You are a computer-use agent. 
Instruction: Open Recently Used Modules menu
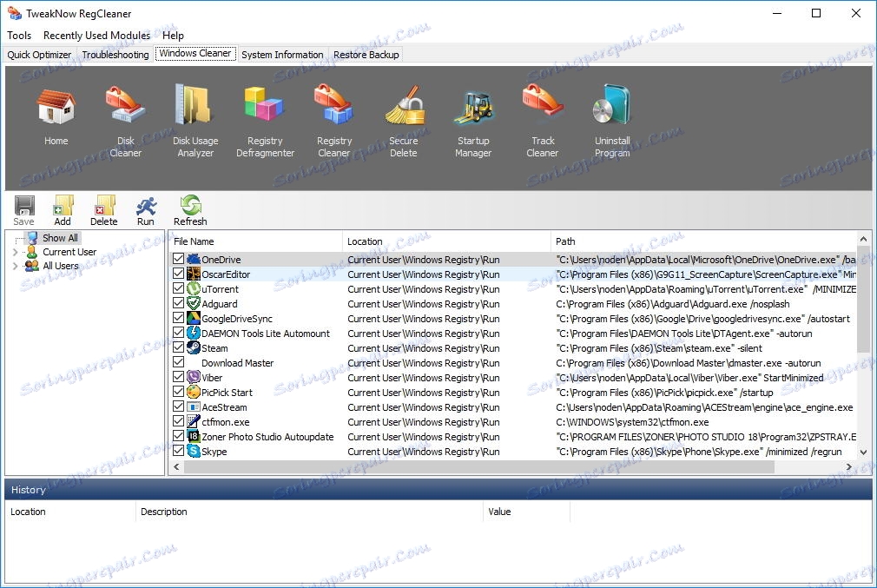(96, 36)
